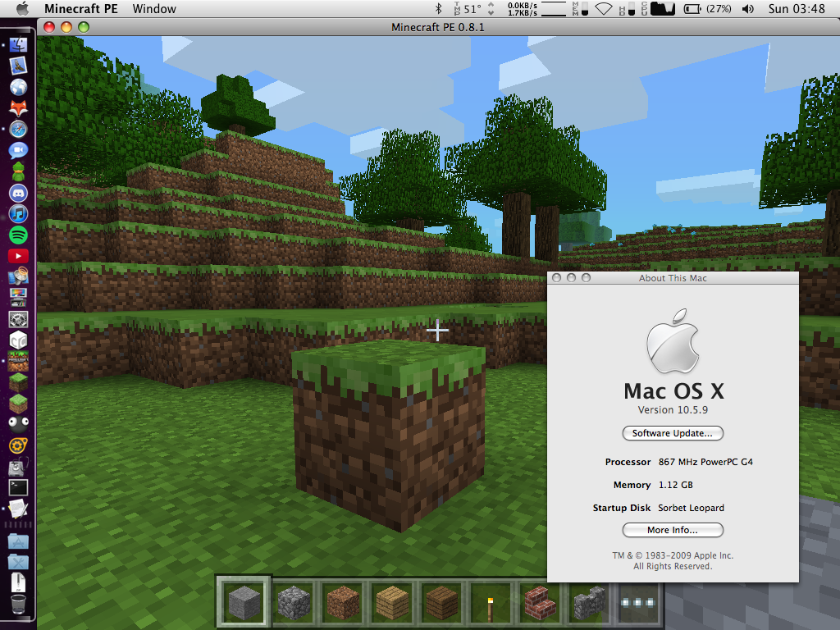Open the volume control in menu bar
The width and height of the screenshot is (840, 630).
point(748,8)
